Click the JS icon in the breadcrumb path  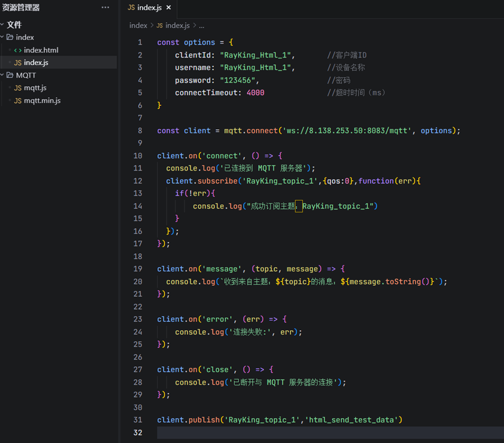160,26
